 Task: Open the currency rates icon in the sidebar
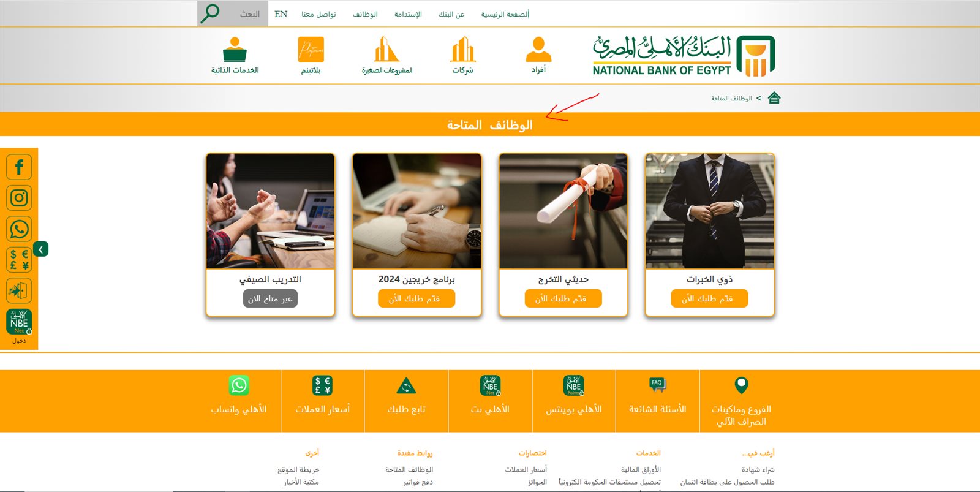click(19, 260)
